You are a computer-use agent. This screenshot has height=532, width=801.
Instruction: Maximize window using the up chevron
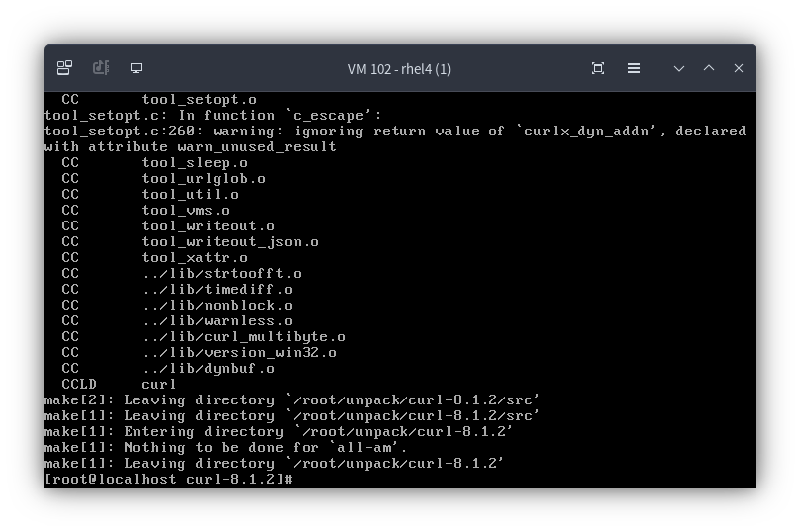coord(709,68)
